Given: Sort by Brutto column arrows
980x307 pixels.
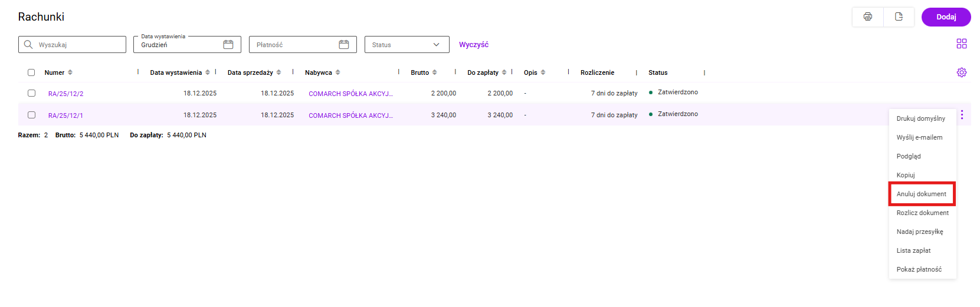Looking at the screenshot, I should tap(435, 72).
